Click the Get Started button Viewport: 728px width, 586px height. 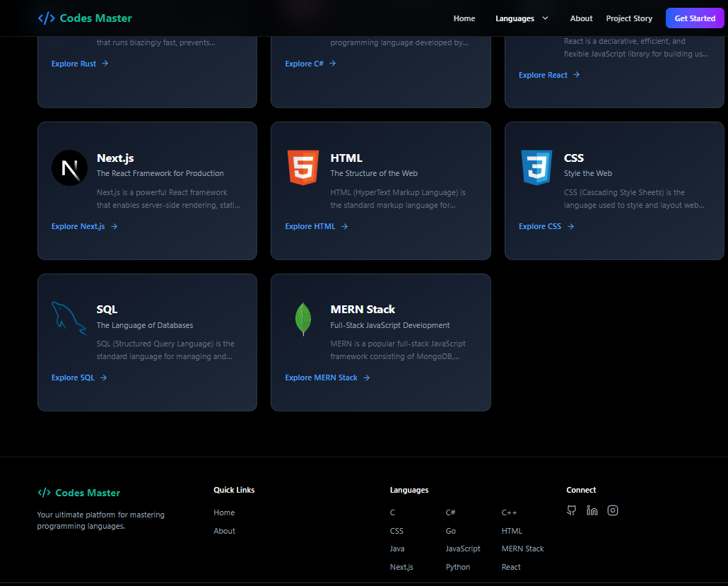point(695,18)
